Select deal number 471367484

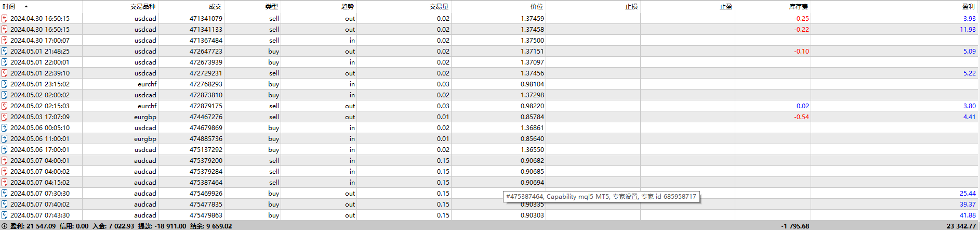click(x=206, y=40)
